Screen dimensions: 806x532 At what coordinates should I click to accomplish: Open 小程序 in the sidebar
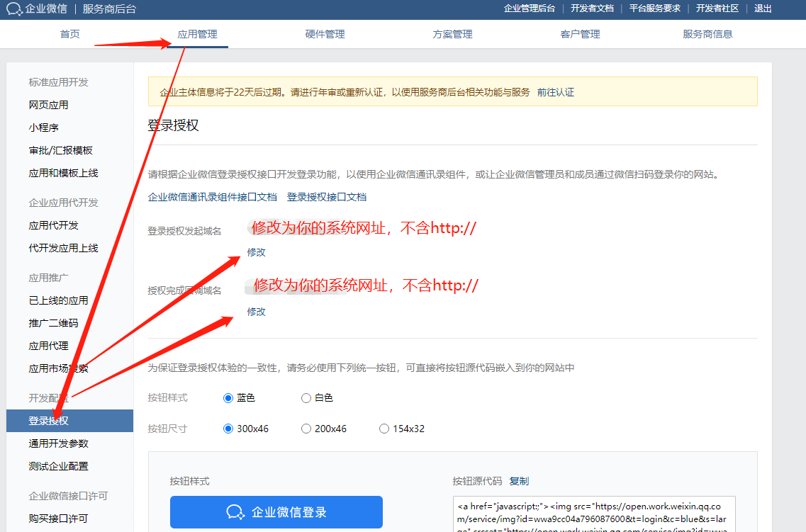point(44,128)
